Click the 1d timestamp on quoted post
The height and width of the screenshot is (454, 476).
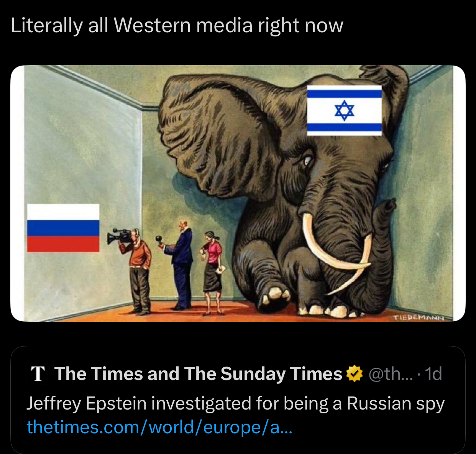(433, 374)
